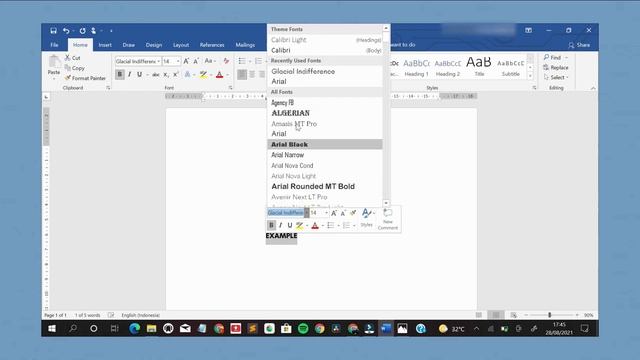Switch to the References tab
The image size is (640, 360).
(x=212, y=45)
